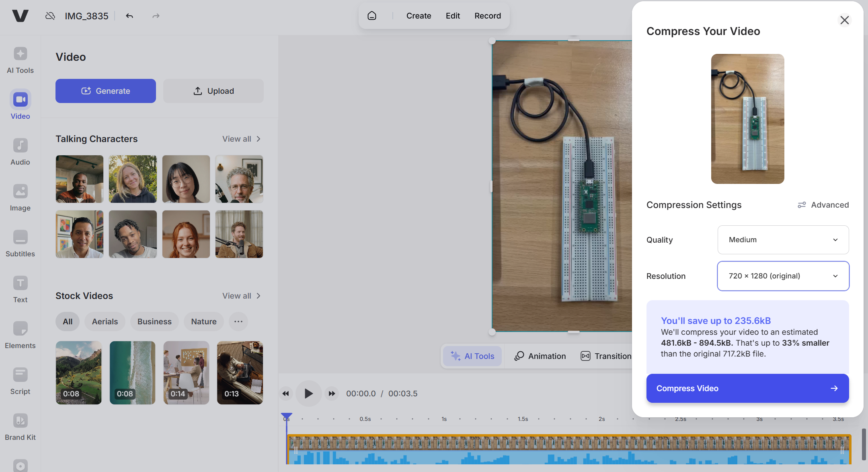This screenshot has height=472, width=868.
Task: Expand more stock video categories
Action: [238, 321]
